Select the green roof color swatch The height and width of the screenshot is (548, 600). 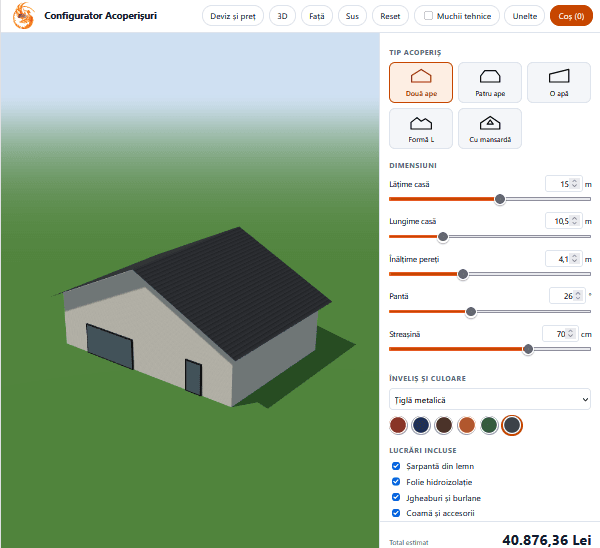click(x=489, y=425)
